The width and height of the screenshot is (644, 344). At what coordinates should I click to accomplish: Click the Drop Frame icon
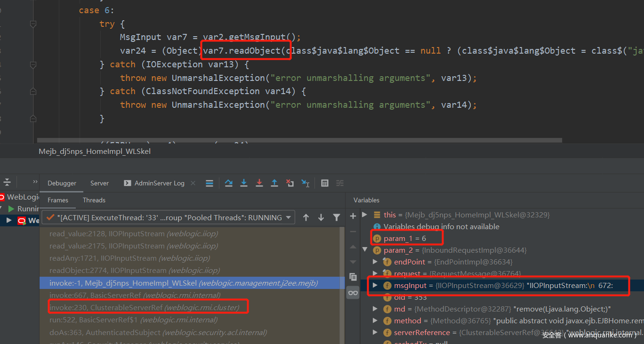(x=290, y=183)
